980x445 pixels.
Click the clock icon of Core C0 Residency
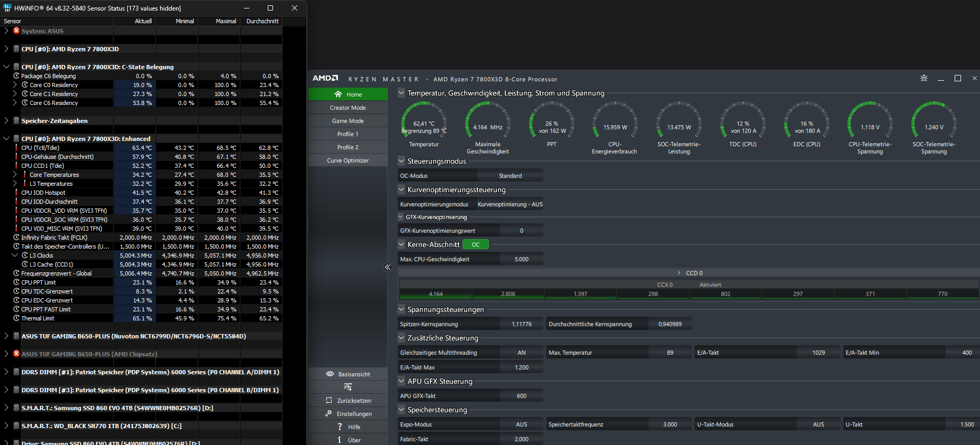25,84
